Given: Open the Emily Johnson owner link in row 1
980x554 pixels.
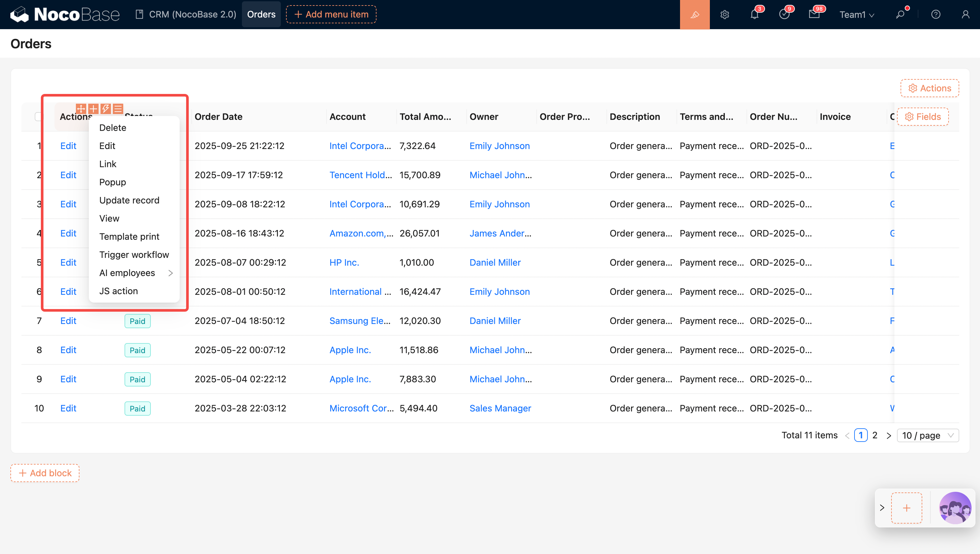Looking at the screenshot, I should (x=499, y=146).
